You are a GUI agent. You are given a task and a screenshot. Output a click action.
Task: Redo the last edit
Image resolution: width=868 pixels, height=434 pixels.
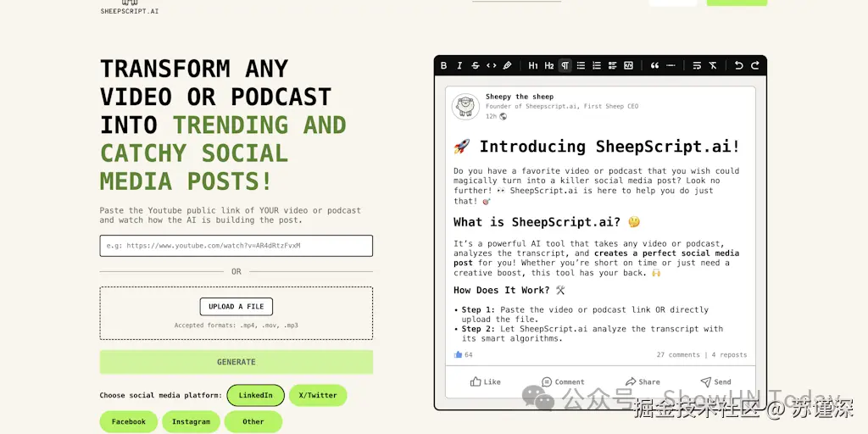pyautogui.click(x=754, y=65)
